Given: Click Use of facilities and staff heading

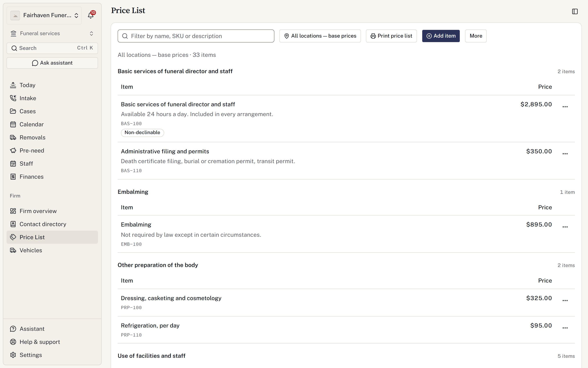Looking at the screenshot, I should coord(151,356).
